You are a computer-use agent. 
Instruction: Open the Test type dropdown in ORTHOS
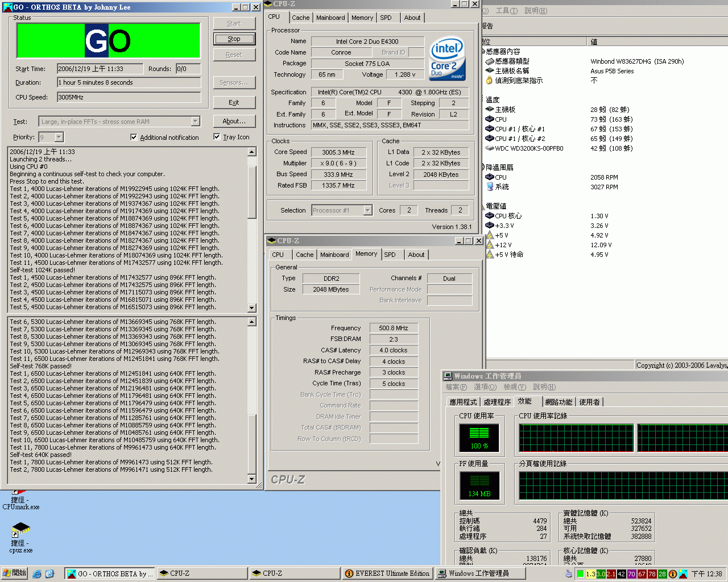point(195,121)
